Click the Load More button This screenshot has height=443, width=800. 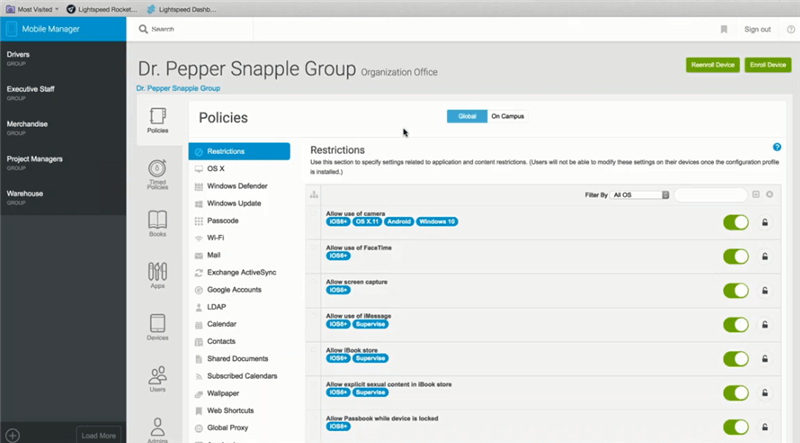98,435
